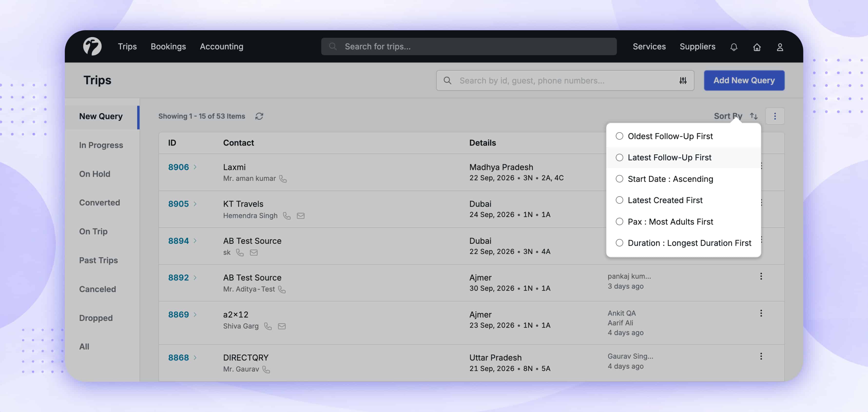Viewport: 868px width, 412px height.
Task: Click email icon beside Hemendra Singh
Action: click(x=300, y=216)
